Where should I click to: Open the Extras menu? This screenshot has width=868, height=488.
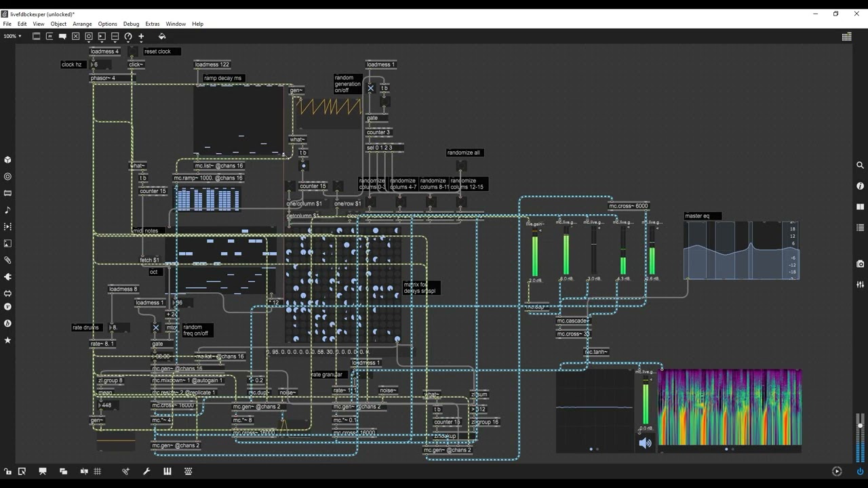tap(152, 24)
